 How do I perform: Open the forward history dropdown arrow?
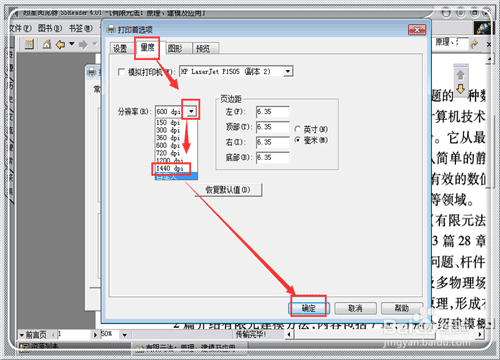(94, 44)
